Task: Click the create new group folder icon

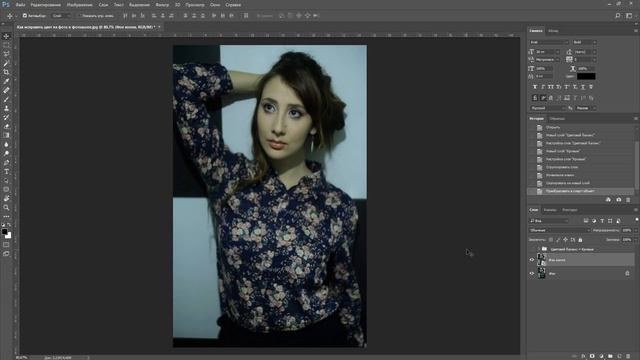Action: pos(610,356)
